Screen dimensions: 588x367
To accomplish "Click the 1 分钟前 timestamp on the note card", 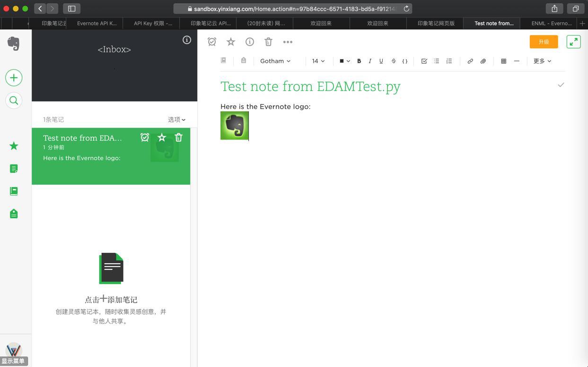I will pyautogui.click(x=53, y=147).
